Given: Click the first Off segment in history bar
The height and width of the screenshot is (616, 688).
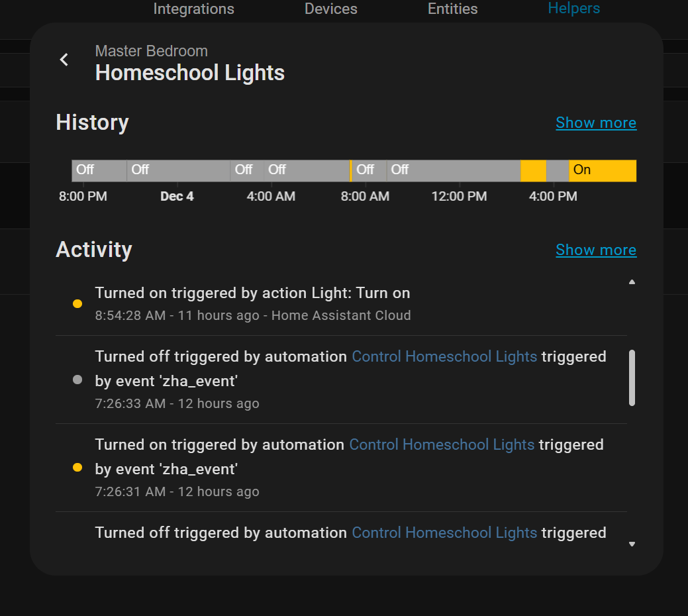Looking at the screenshot, I should click(x=99, y=170).
